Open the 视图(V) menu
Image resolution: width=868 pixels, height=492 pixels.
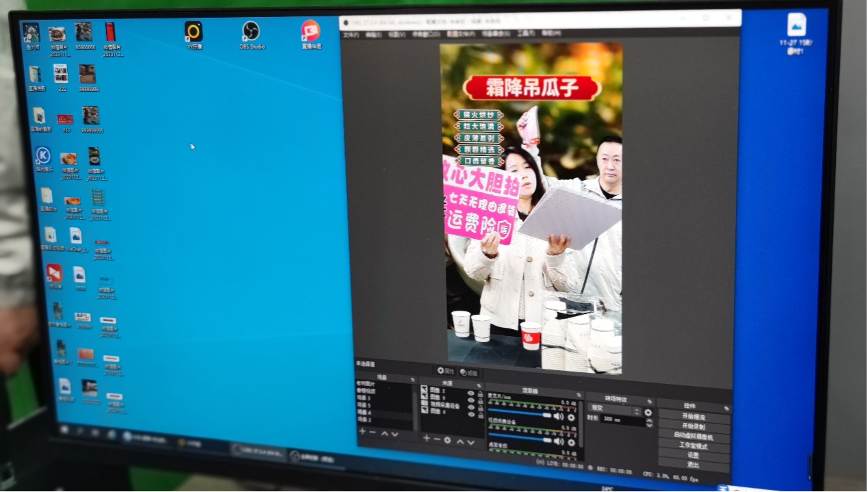point(396,34)
